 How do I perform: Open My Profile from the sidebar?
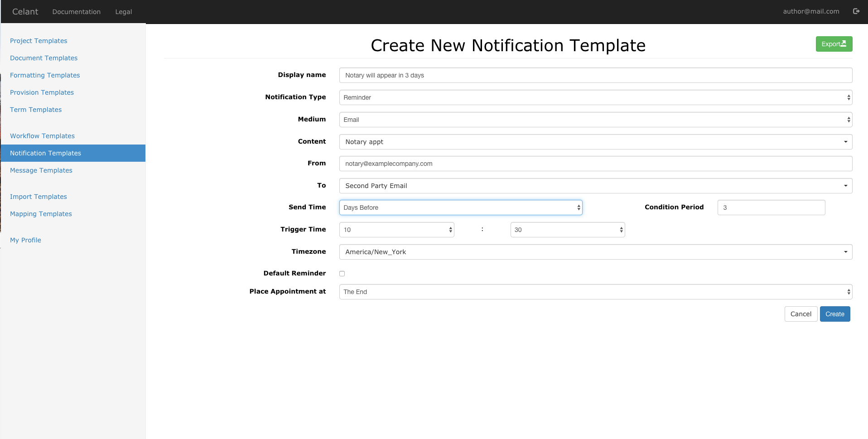(x=25, y=240)
